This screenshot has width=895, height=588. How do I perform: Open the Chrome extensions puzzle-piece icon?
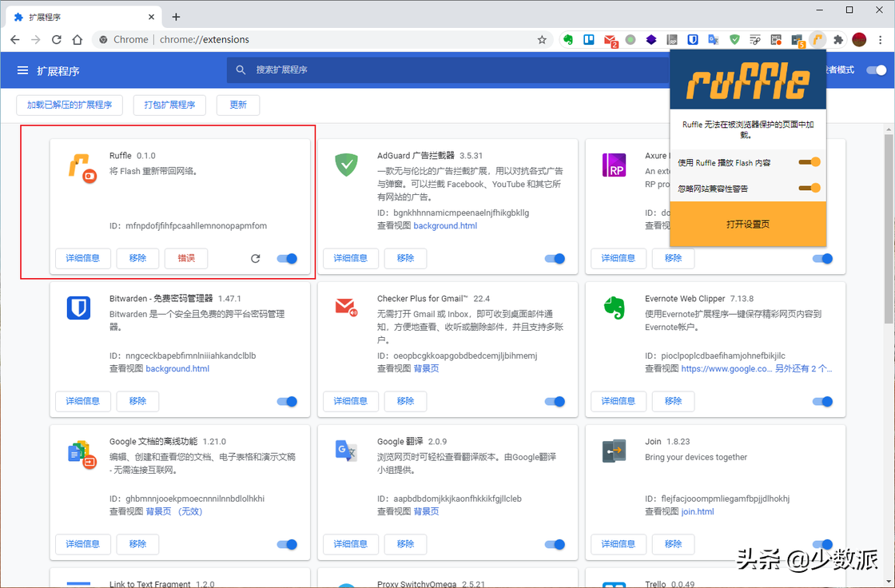pos(837,40)
